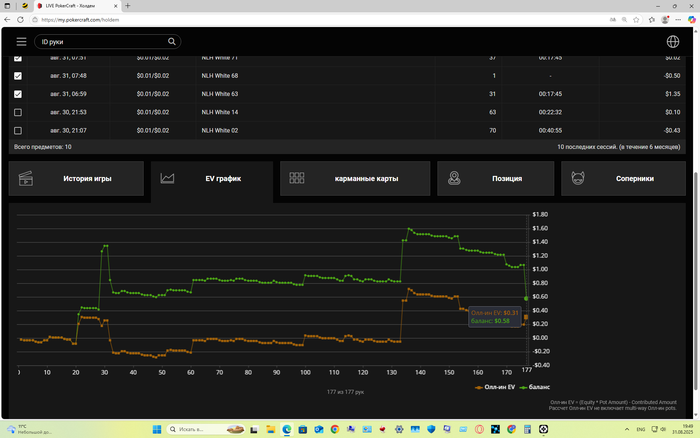The height and width of the screenshot is (438, 700).
Task: Open the browser profile avatar
Action: pos(665,20)
